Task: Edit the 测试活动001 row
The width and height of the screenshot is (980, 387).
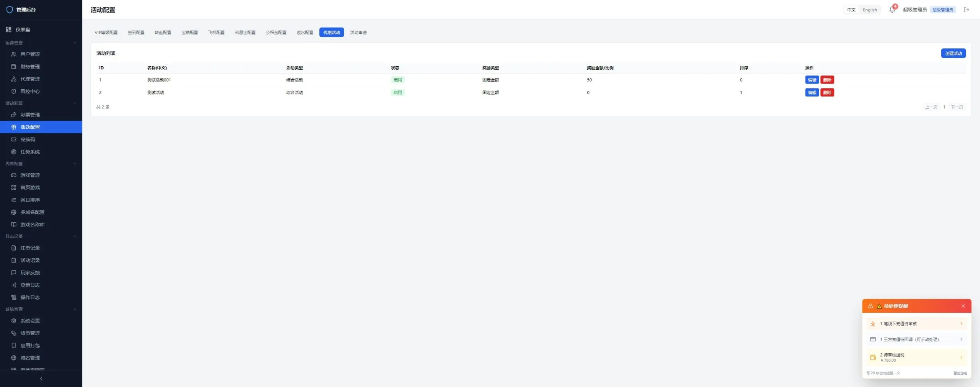Action: (x=812, y=80)
